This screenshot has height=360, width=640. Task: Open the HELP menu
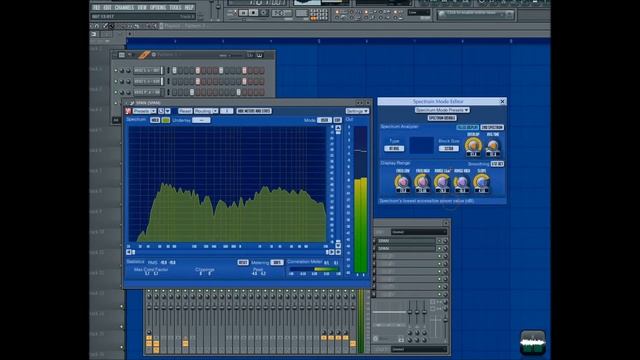189,7
